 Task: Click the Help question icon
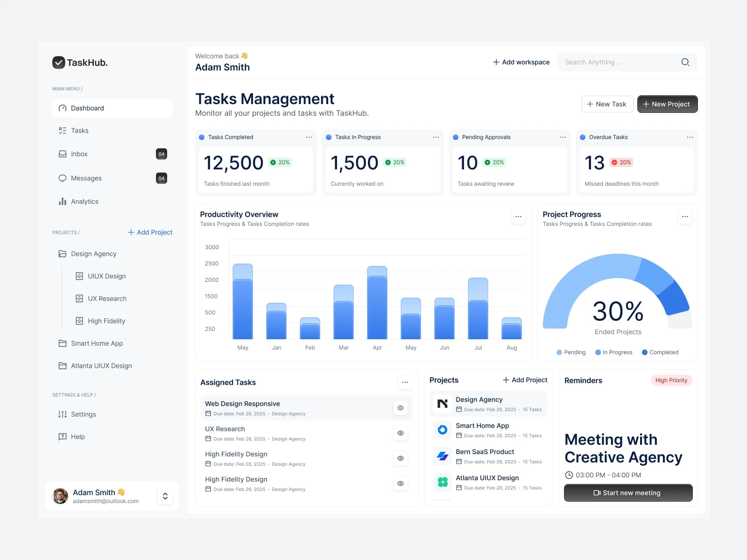[63, 437]
